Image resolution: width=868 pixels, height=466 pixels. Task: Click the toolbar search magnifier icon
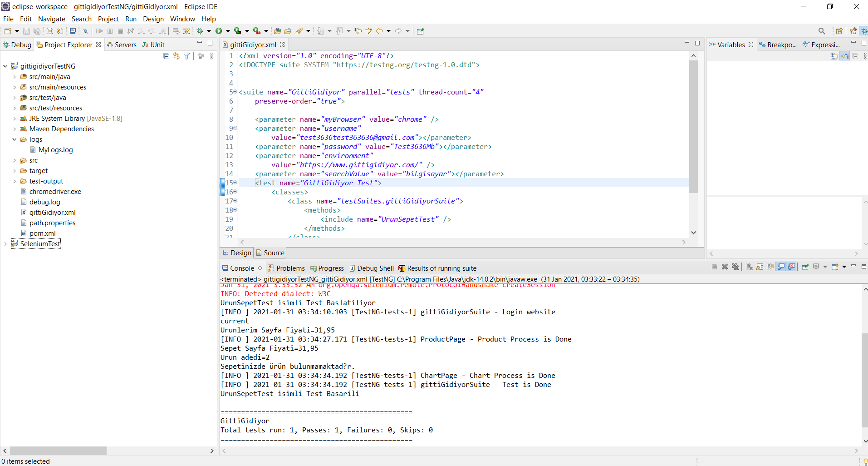pos(822,31)
